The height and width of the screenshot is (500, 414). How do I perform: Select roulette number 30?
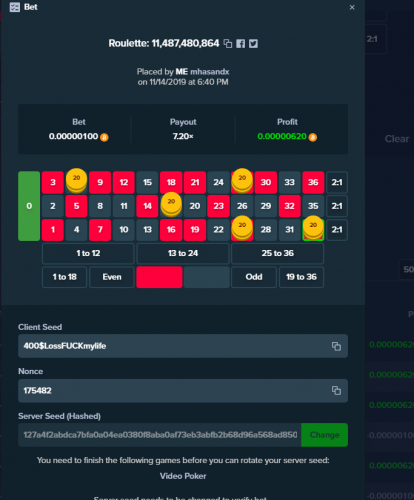click(266, 182)
